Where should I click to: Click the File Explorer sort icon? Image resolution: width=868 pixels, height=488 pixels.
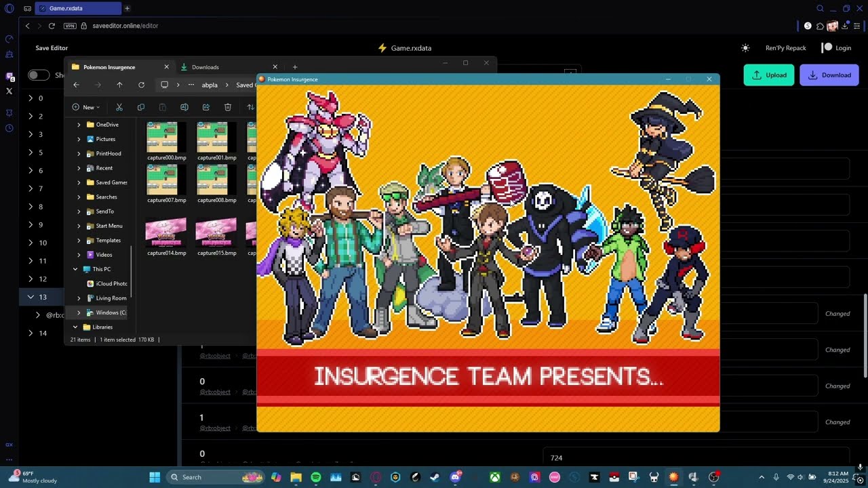click(x=250, y=107)
